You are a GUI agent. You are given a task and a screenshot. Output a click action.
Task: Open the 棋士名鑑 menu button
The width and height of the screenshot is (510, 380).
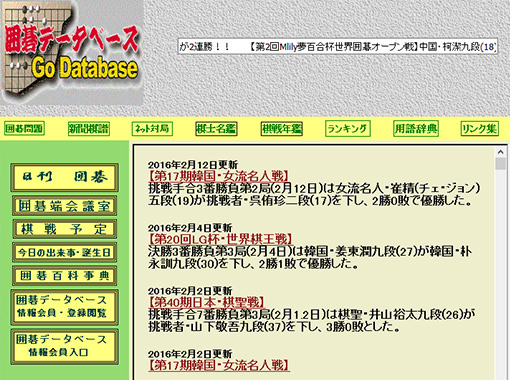[x=216, y=129]
